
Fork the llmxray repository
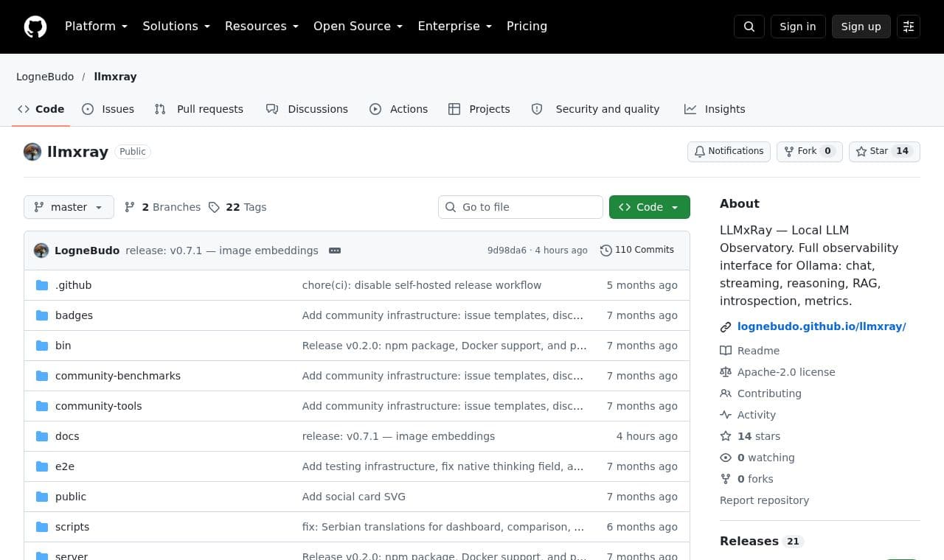click(x=809, y=151)
